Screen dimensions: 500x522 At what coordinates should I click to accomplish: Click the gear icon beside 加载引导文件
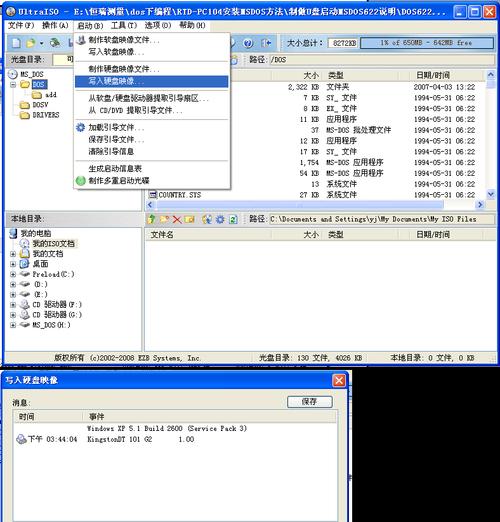tap(81, 127)
